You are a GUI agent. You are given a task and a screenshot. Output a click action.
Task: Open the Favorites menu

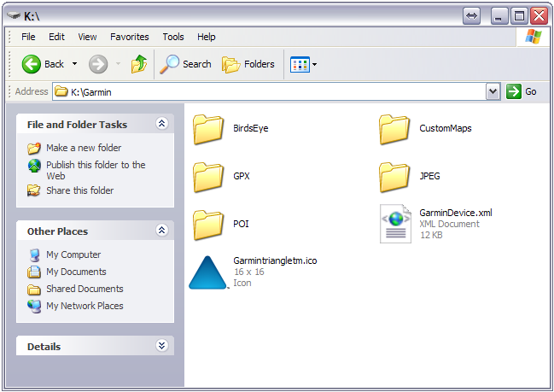pyautogui.click(x=129, y=37)
